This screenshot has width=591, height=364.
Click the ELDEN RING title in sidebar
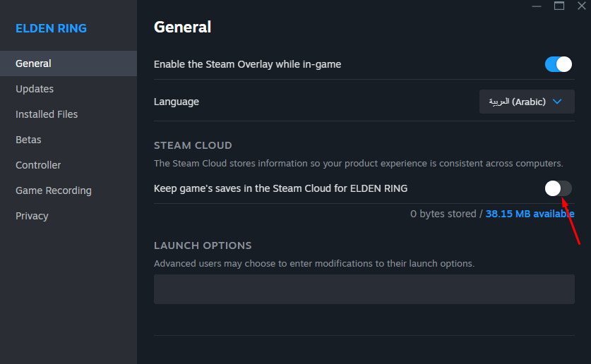coord(52,29)
